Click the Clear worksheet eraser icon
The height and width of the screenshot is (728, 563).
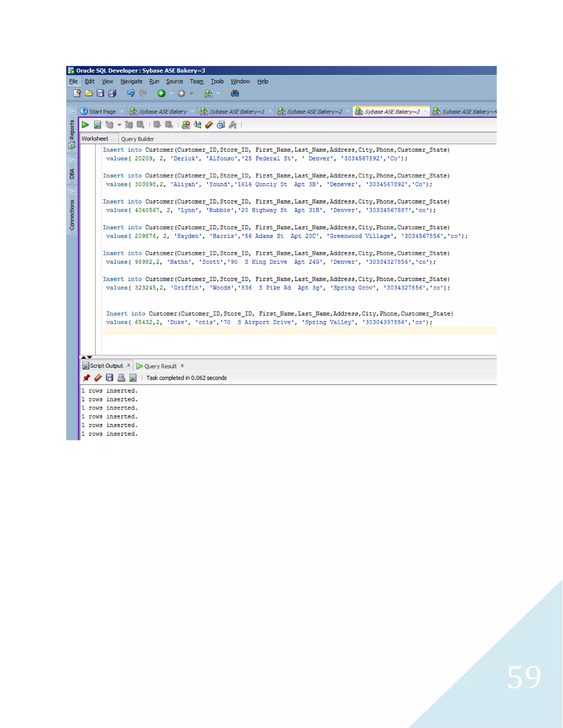click(209, 125)
